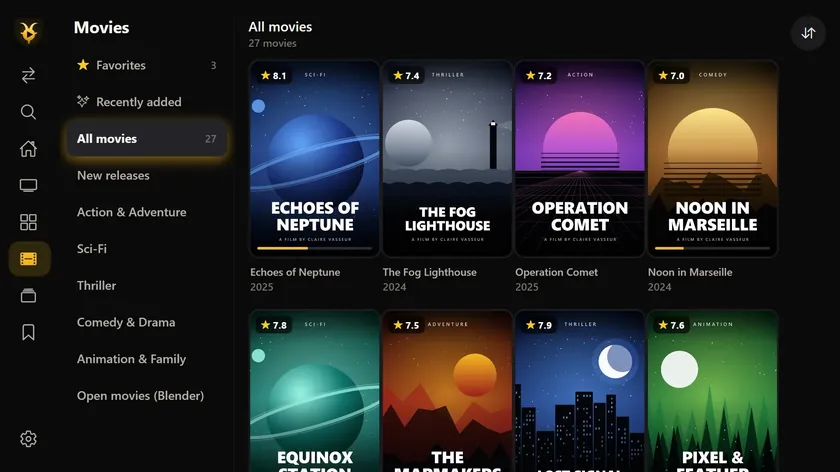Click the 7.8 rating badge

tap(274, 325)
